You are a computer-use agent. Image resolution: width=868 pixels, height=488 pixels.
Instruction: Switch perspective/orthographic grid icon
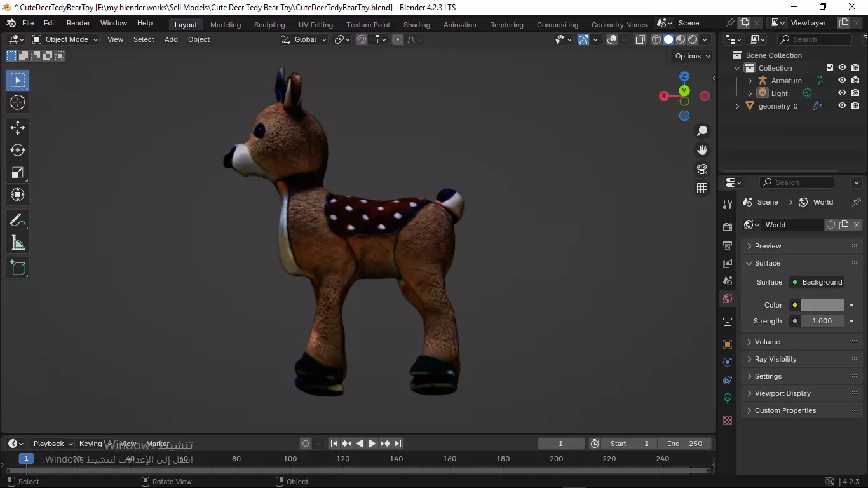coord(702,188)
